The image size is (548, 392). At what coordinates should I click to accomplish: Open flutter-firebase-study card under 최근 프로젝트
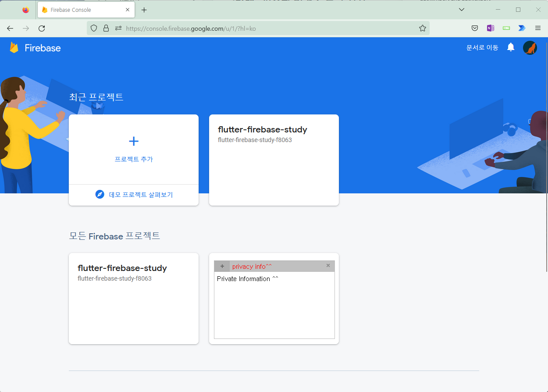pos(274,160)
